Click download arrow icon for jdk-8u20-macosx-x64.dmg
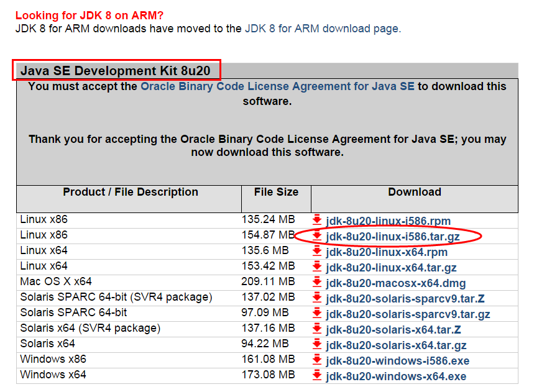This screenshot has height=392, width=534. point(317,282)
